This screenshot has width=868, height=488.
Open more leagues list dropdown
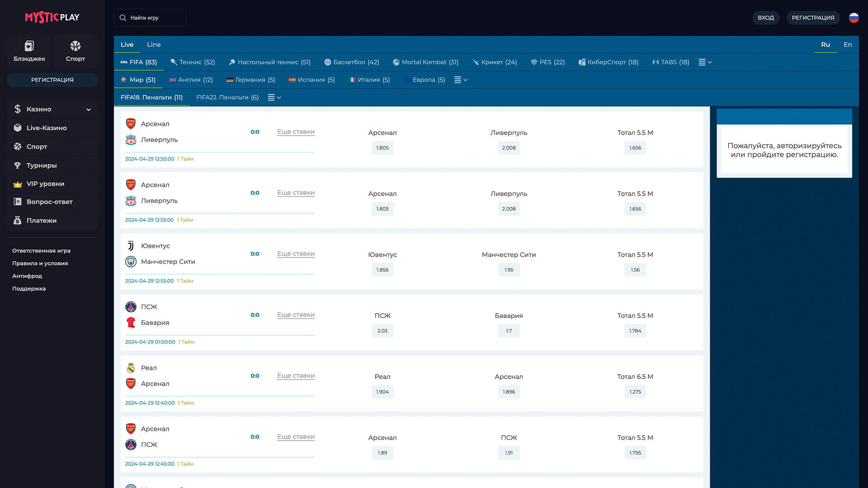pos(274,98)
